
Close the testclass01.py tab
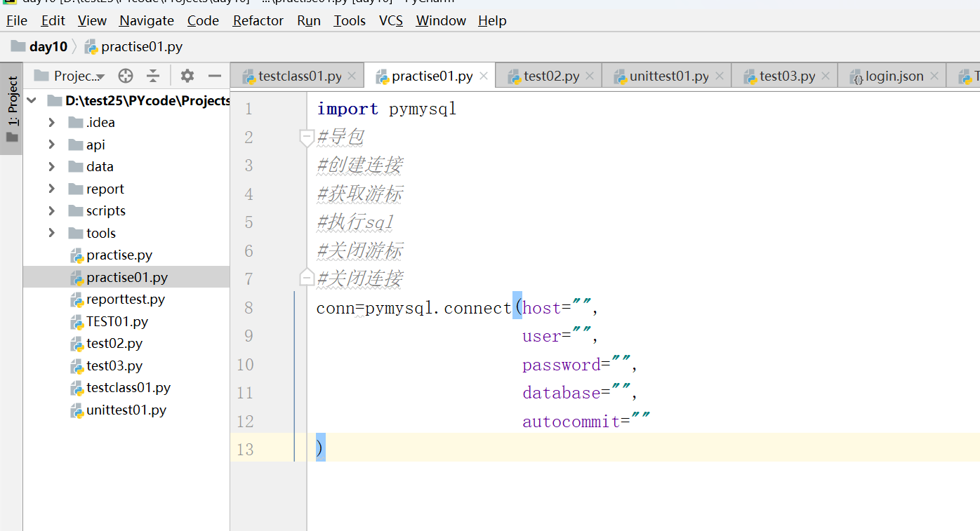pyautogui.click(x=352, y=76)
